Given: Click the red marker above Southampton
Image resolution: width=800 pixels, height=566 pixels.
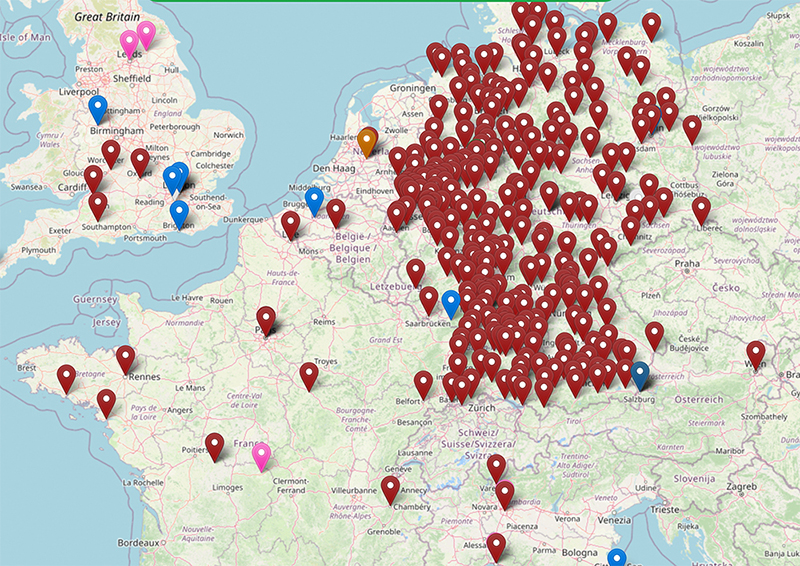Looking at the screenshot, I should point(98,205).
